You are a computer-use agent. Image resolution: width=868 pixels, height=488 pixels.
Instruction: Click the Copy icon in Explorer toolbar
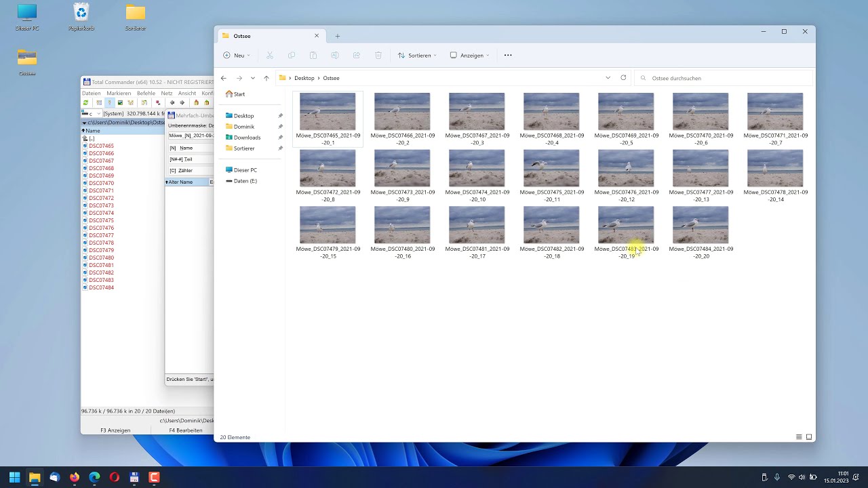[x=292, y=55]
